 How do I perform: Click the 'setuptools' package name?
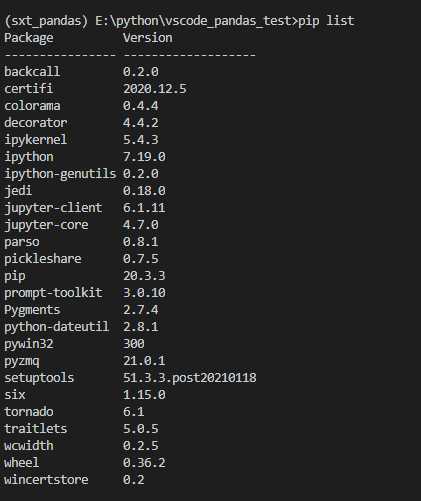click(39, 378)
